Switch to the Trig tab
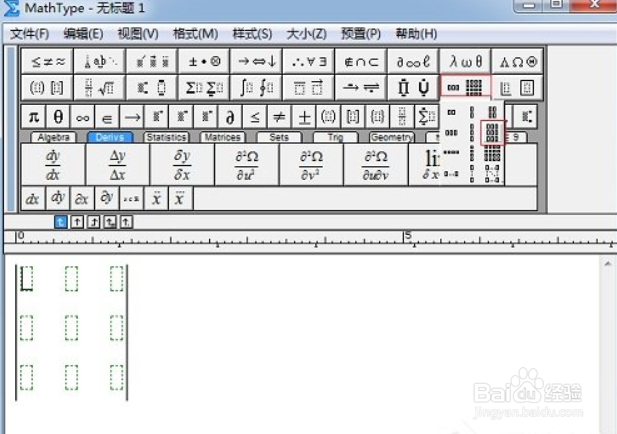 335,137
